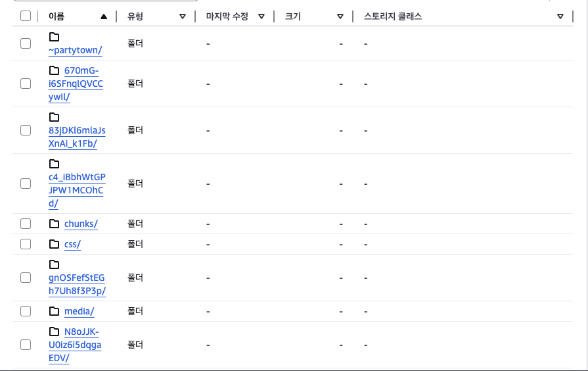Open the 유형 column filter arrow
The width and height of the screenshot is (588, 371).
183,16
